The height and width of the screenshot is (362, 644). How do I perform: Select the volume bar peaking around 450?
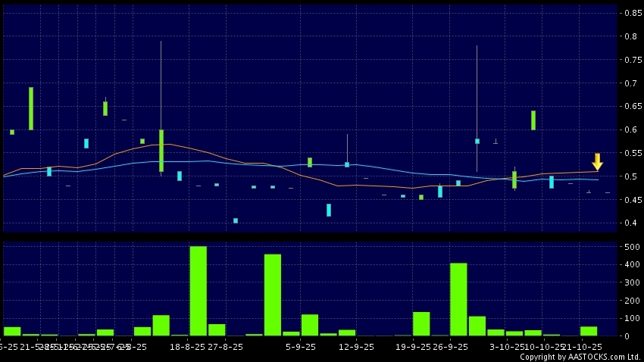(273, 295)
